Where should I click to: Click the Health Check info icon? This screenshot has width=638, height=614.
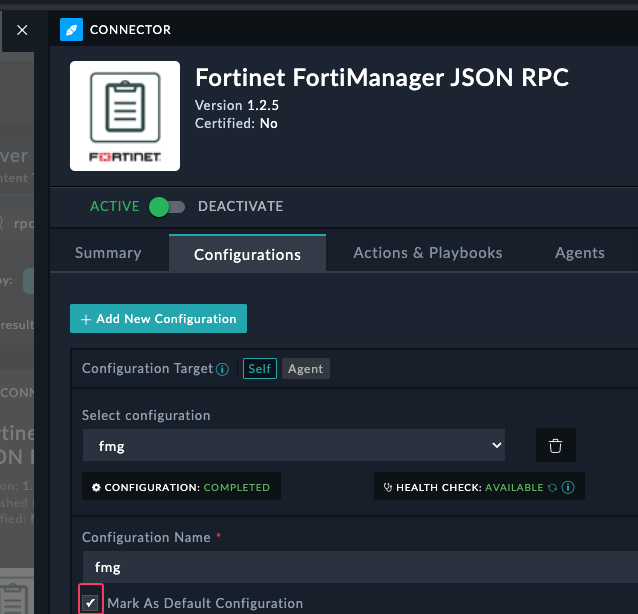567,488
